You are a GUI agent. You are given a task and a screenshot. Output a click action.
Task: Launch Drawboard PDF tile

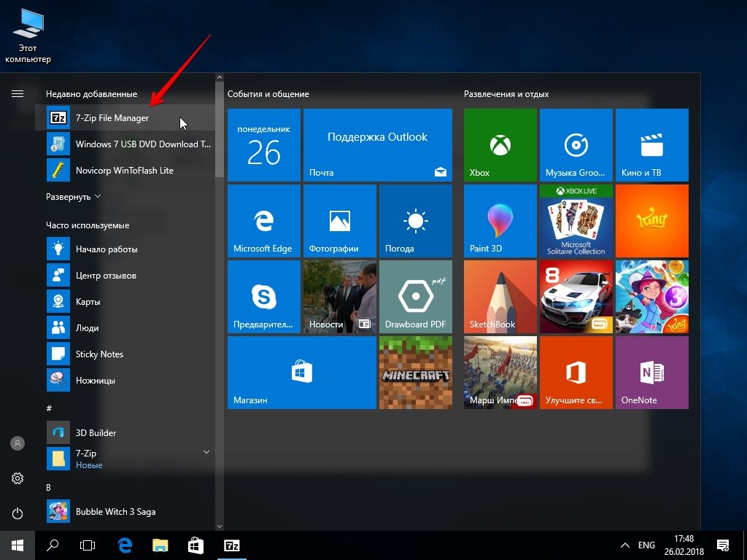coord(415,297)
